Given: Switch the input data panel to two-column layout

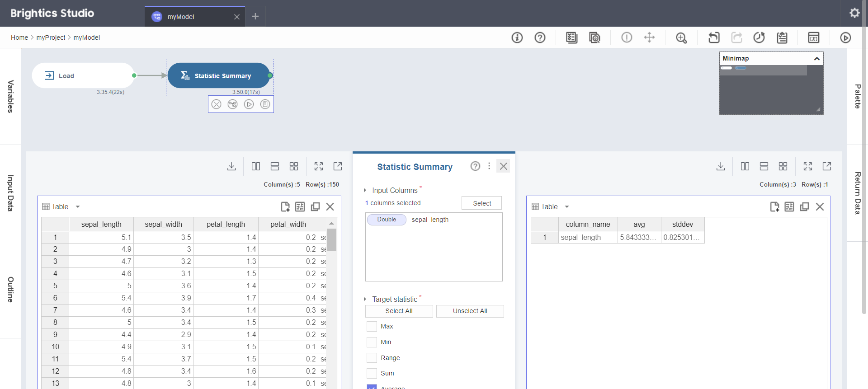Looking at the screenshot, I should tap(256, 166).
